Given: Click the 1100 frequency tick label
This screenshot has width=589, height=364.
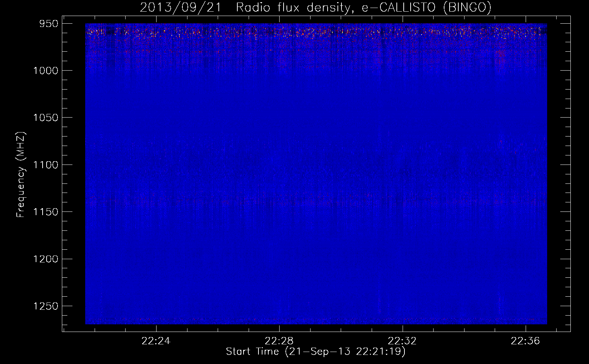Looking at the screenshot, I should [46, 165].
